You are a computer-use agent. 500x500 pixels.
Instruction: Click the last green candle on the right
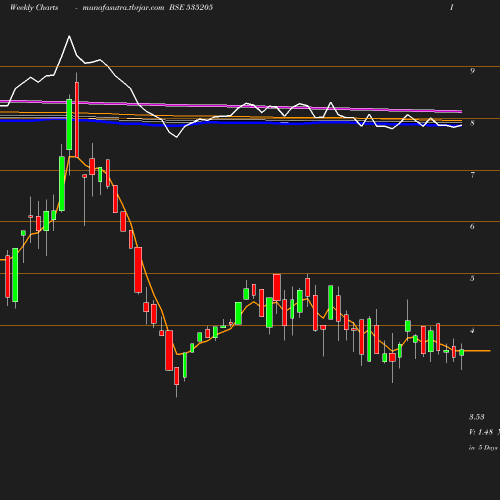point(462,352)
